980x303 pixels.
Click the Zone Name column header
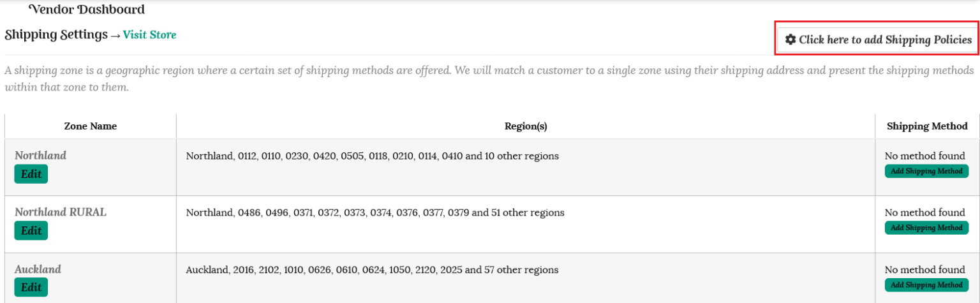(x=91, y=126)
